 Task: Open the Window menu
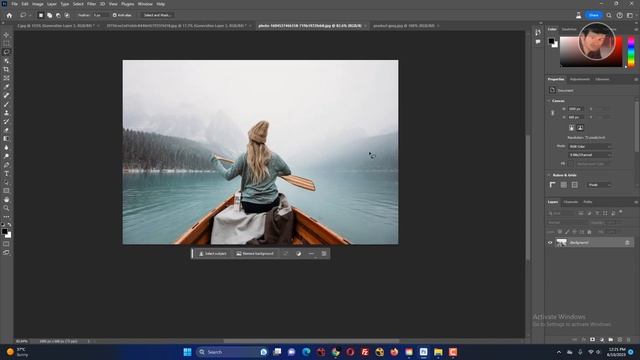145,4
